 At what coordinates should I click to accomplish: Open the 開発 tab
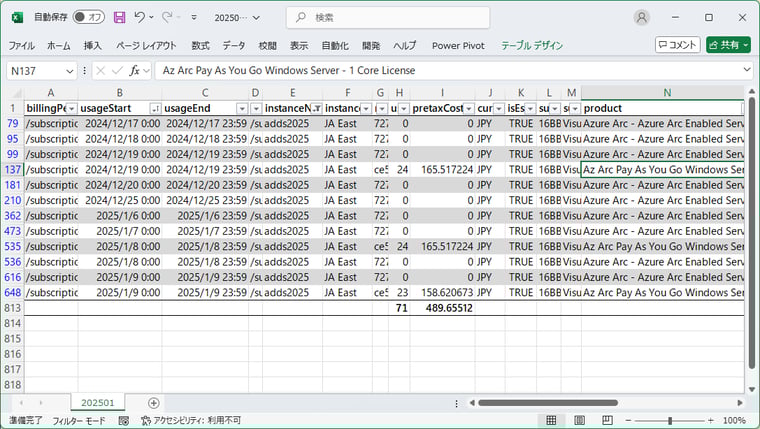click(371, 46)
